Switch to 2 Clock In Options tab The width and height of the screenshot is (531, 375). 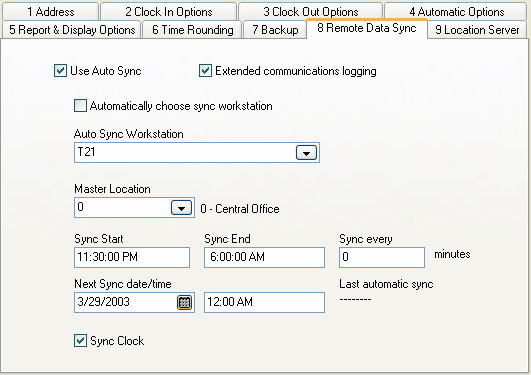click(168, 12)
